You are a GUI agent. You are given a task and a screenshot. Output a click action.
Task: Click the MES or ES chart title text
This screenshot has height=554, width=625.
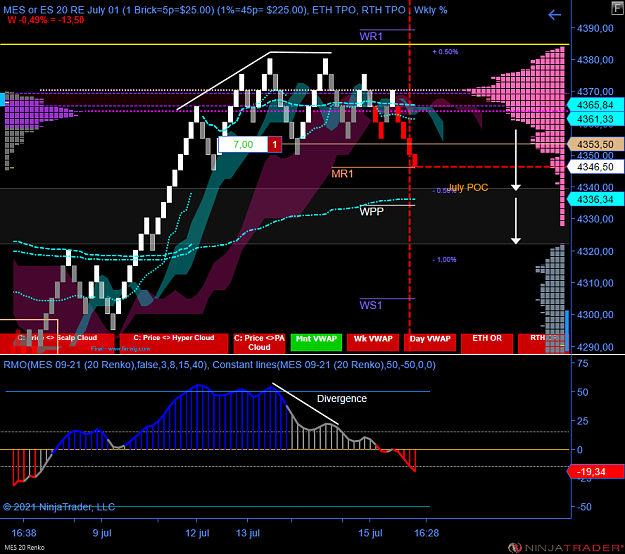225,10
